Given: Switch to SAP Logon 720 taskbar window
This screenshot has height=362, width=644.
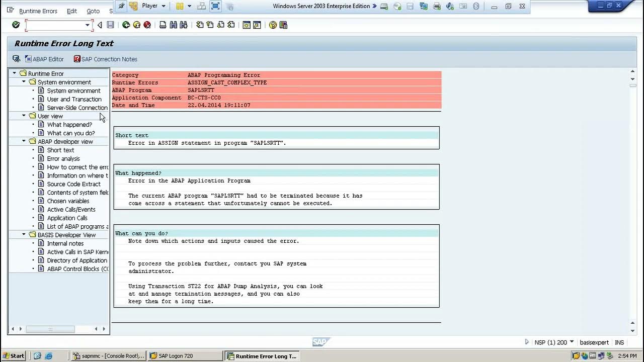Looking at the screenshot, I should pos(185,355).
